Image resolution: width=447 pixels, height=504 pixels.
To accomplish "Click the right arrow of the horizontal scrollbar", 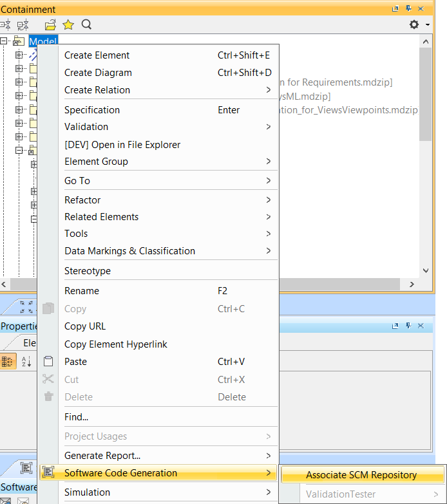I will [412, 285].
